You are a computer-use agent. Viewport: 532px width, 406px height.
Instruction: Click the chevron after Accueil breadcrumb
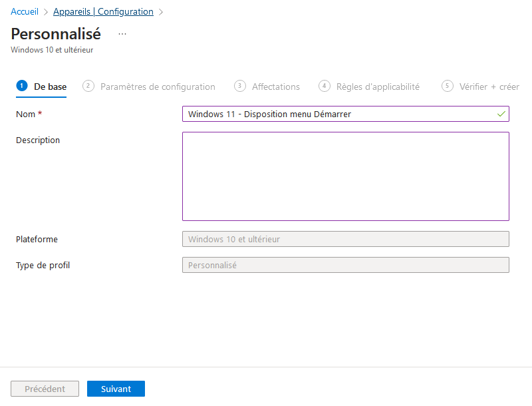(45, 11)
